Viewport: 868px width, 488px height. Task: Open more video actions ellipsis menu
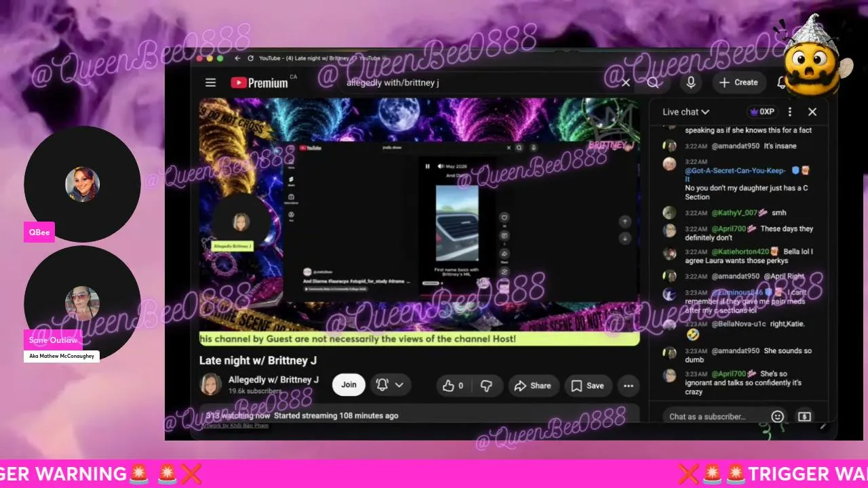(x=629, y=386)
